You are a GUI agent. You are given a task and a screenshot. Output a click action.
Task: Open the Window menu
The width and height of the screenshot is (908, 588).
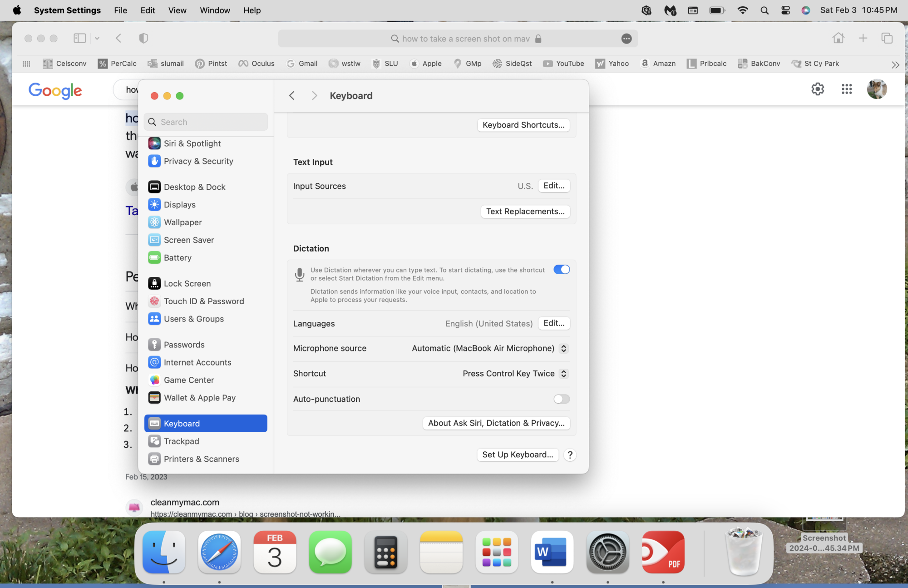coord(215,10)
